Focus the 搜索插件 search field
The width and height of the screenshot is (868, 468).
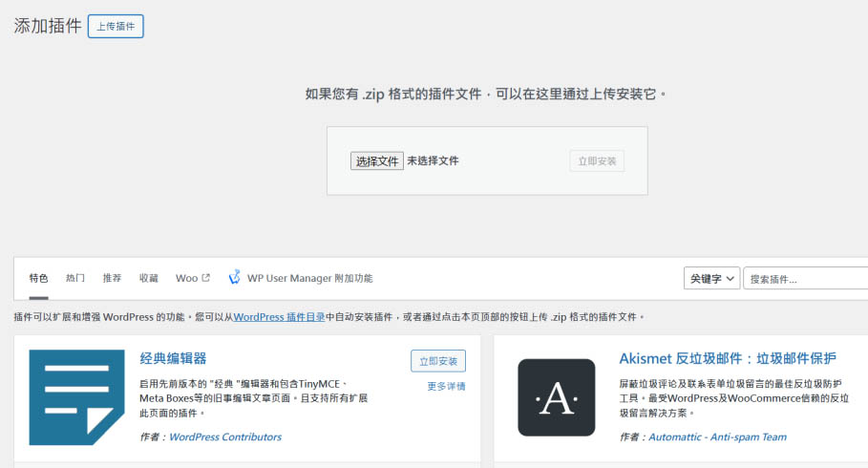point(805,279)
